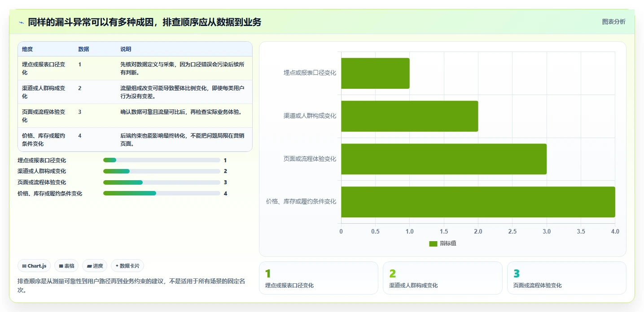Click the 价格、库存或履约条件变化 progress bar
Image resolution: width=644 pixels, height=312 pixels.
(162, 194)
